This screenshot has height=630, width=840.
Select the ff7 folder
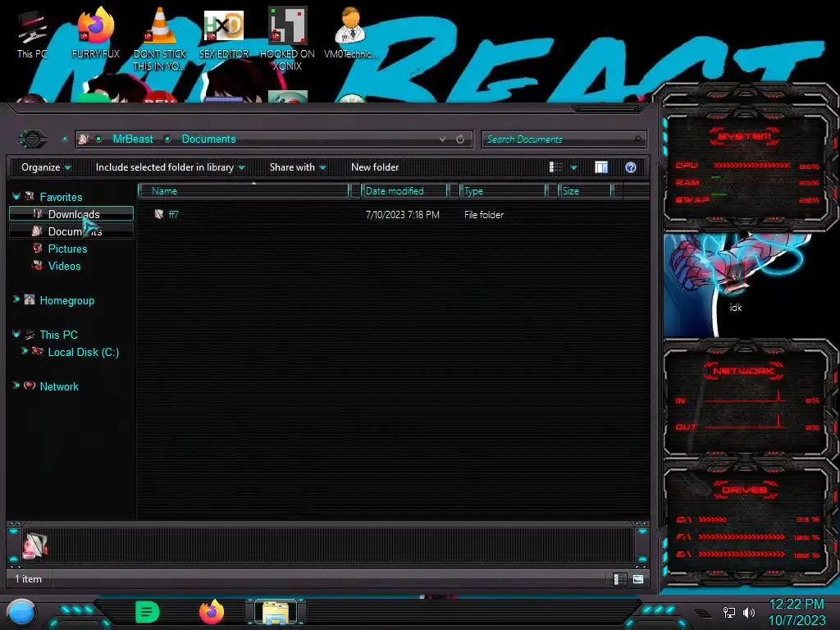coord(173,214)
